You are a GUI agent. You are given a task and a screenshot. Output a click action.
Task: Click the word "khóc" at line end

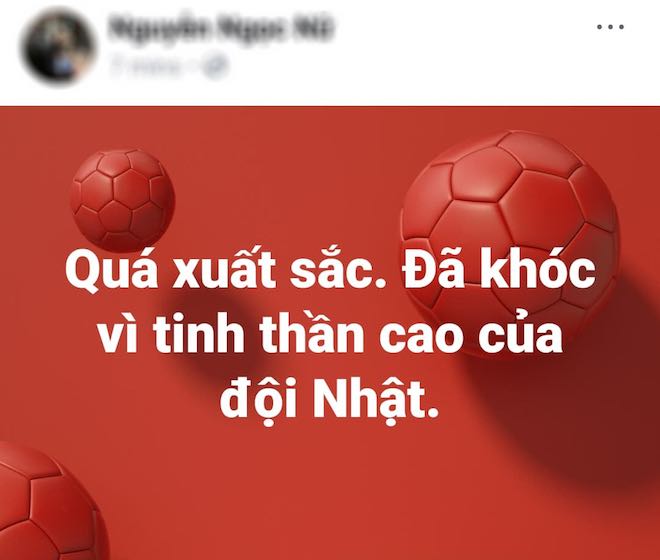pyautogui.click(x=540, y=270)
